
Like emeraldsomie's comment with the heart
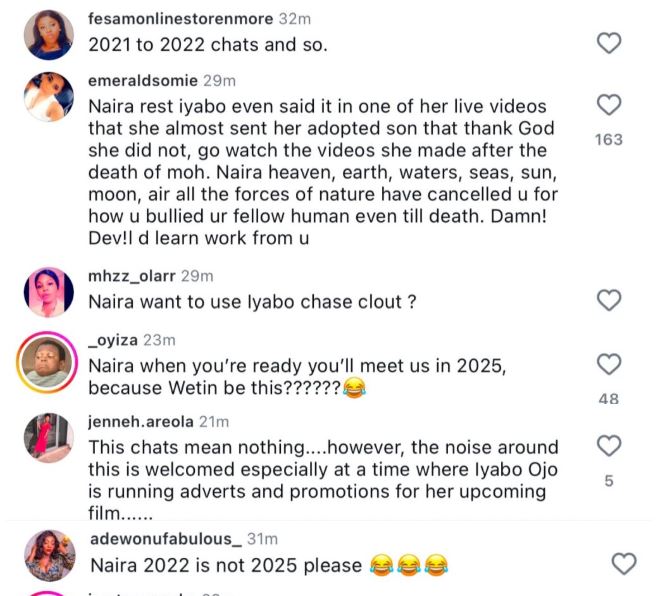click(x=608, y=105)
